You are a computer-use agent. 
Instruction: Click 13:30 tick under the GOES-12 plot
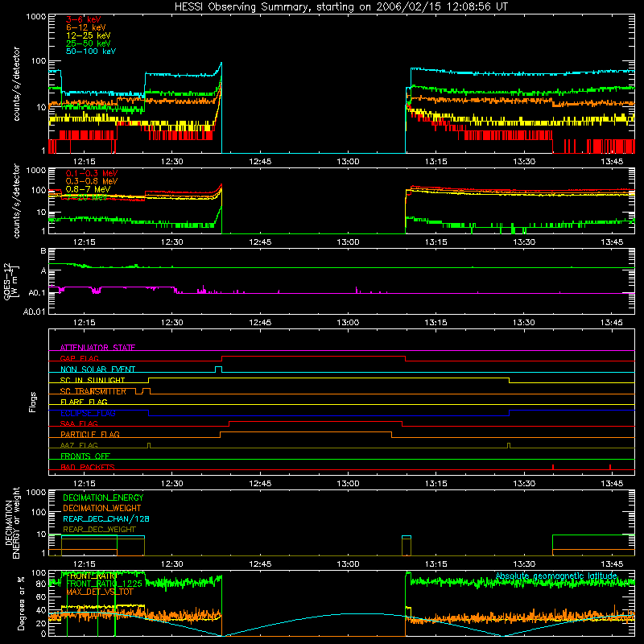[x=524, y=323]
